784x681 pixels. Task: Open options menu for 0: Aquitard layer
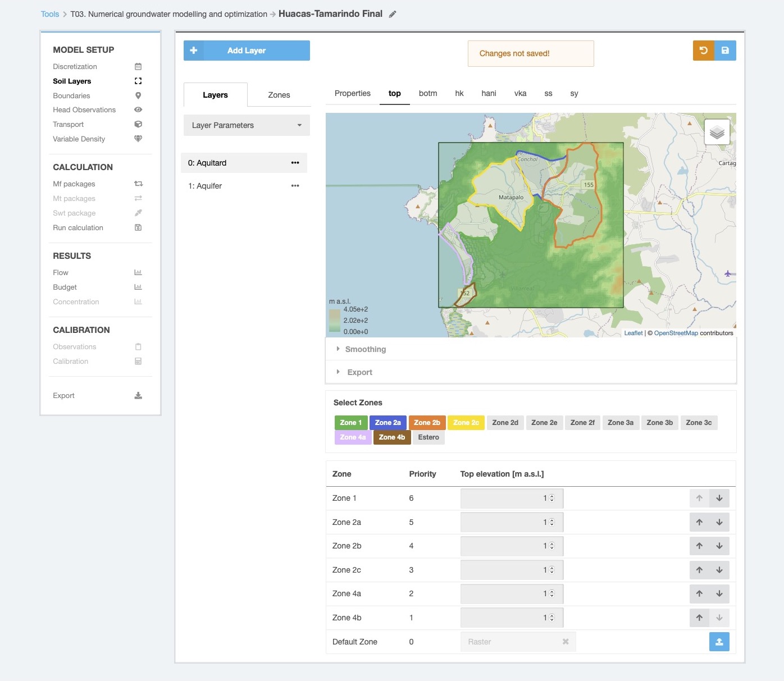coord(295,163)
